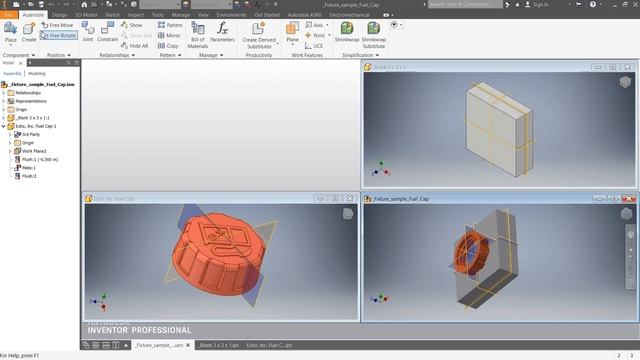Screen dimensions: 640x360
Task: Select the Flush:2 constraint in browser
Action: pos(29,176)
